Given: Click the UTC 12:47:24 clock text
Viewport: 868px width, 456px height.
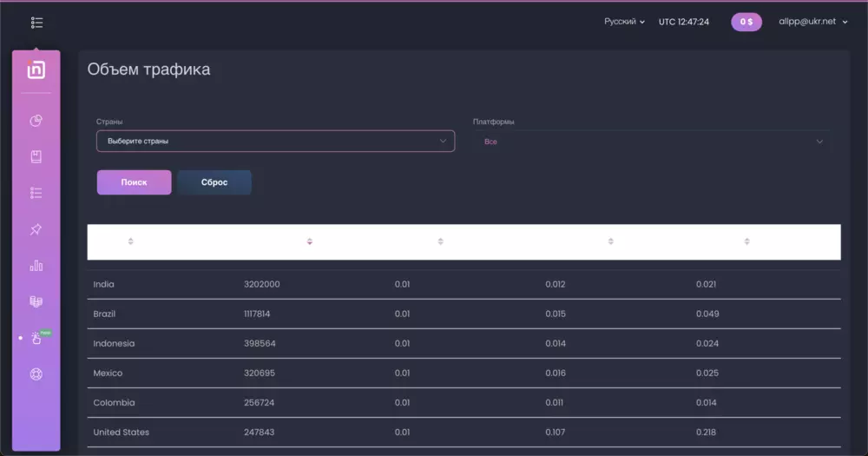Looking at the screenshot, I should click(x=684, y=23).
